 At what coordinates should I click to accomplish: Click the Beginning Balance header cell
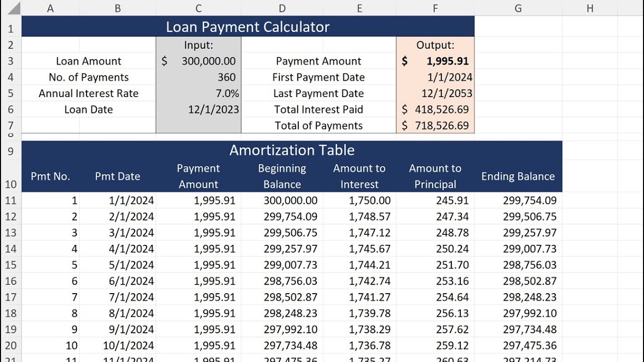282,176
